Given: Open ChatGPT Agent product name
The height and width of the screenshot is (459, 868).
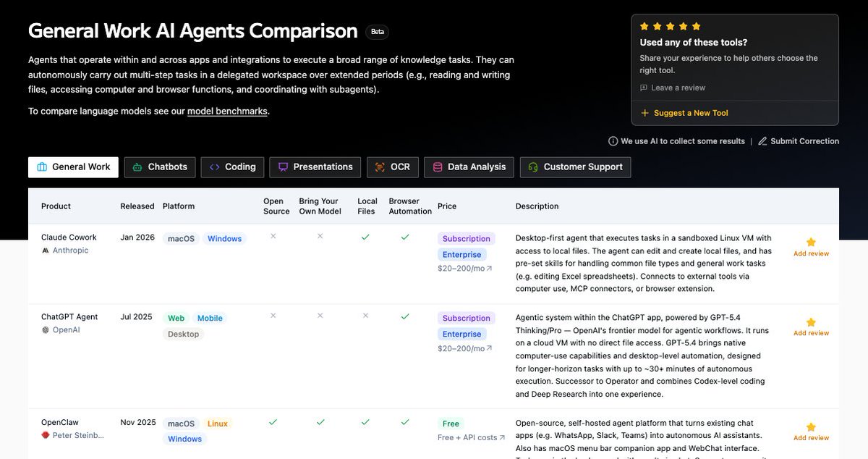Looking at the screenshot, I should click(69, 317).
